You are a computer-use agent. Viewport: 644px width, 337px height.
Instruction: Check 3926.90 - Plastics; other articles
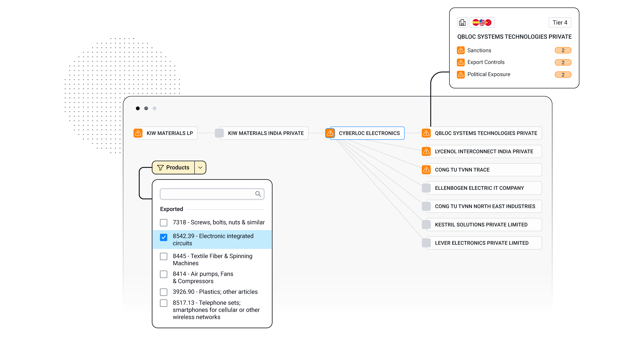(x=163, y=292)
